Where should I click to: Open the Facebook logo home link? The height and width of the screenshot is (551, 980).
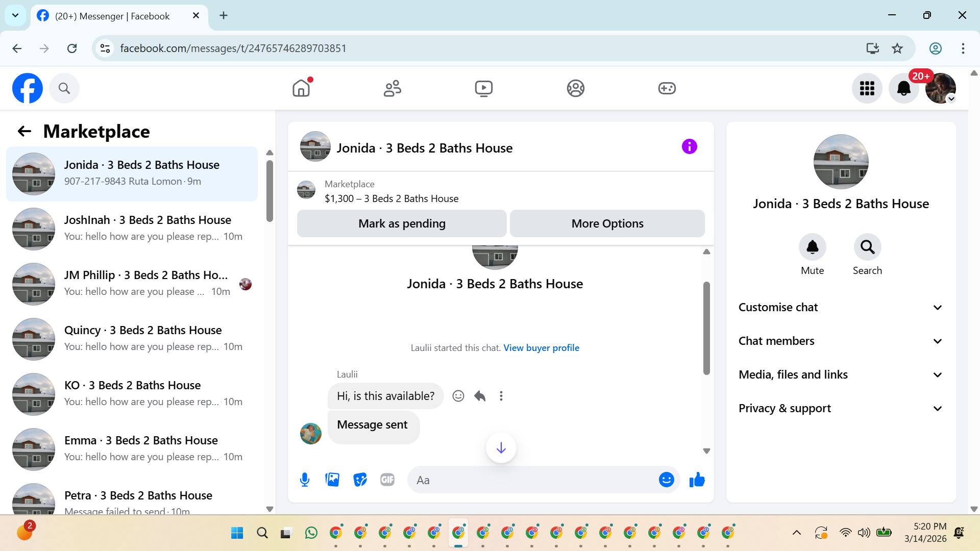[x=28, y=88]
